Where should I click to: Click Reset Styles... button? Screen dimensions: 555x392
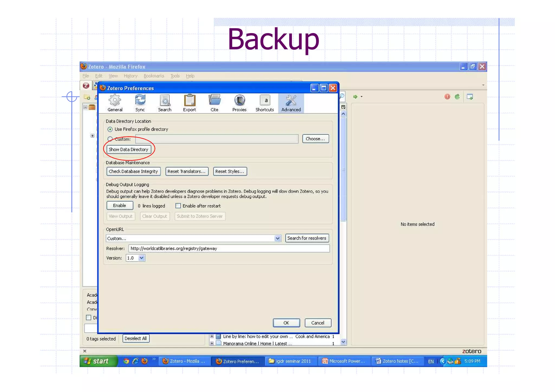[230, 171]
